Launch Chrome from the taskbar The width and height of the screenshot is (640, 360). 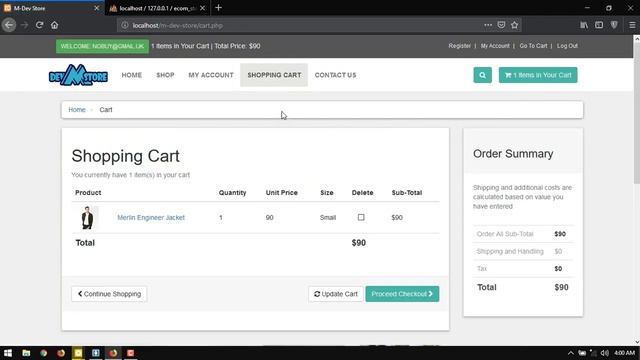43,353
